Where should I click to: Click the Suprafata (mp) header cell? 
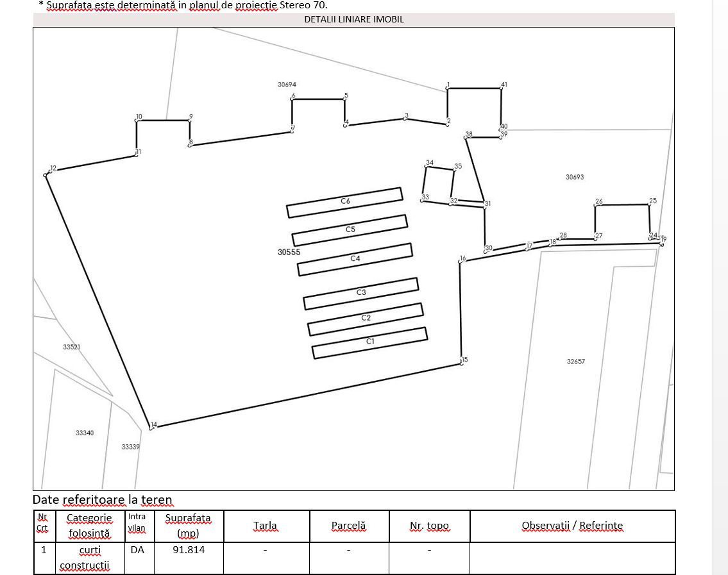tap(188, 526)
